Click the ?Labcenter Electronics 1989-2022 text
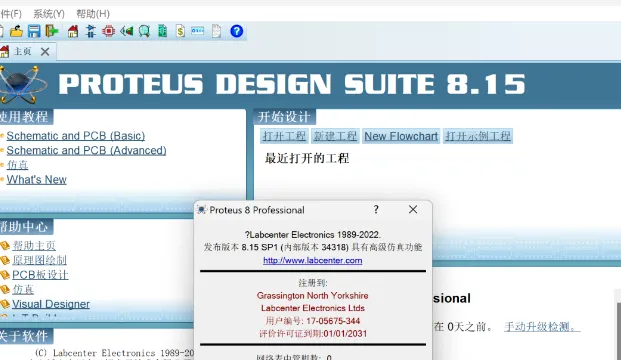Screen dimensions: 621x360 click(x=313, y=234)
